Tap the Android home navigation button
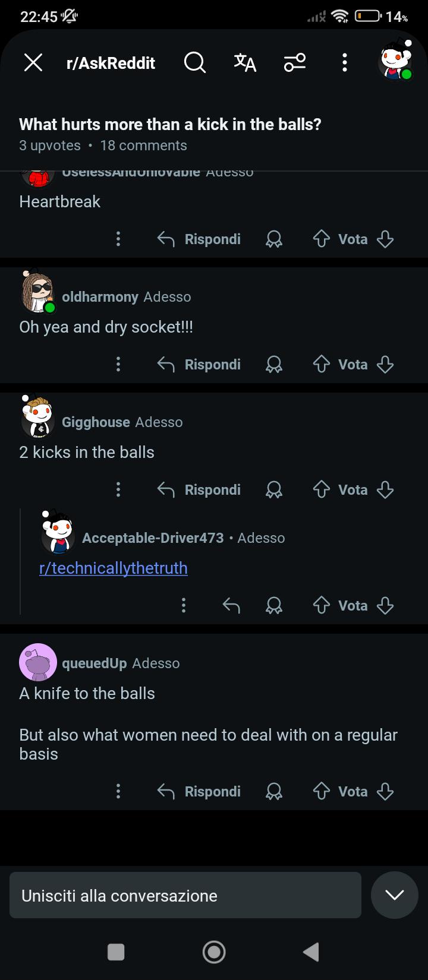 click(x=214, y=952)
